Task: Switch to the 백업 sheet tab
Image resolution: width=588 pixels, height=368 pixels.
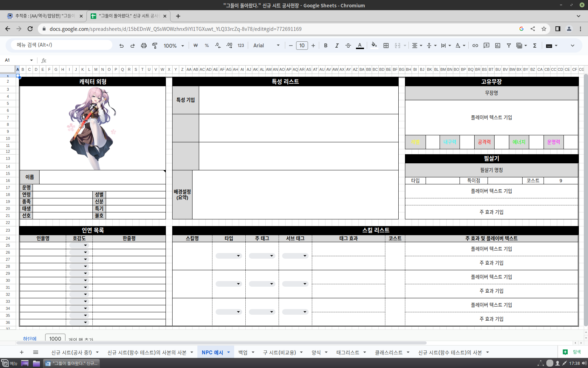Action: coord(243,353)
